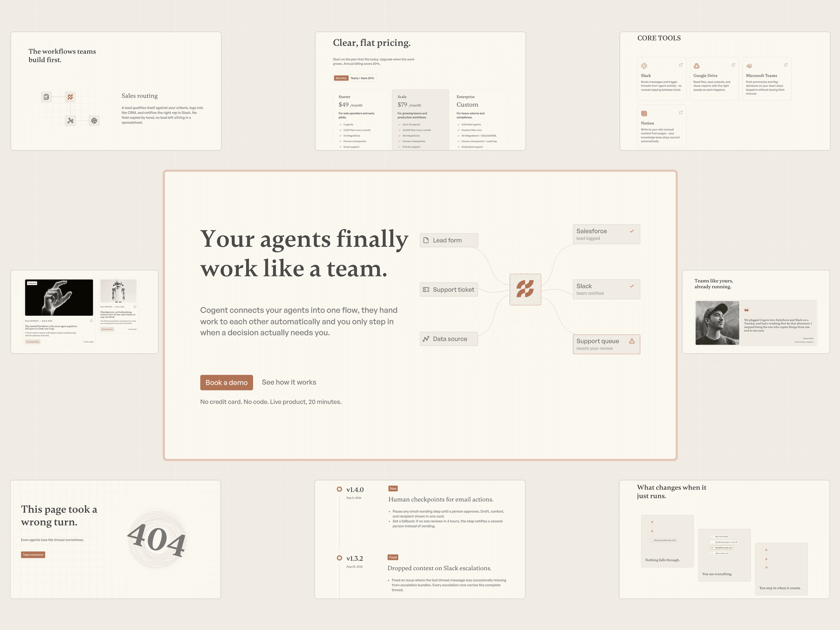Click the Take me home button
The width and height of the screenshot is (840, 630).
[x=33, y=555]
